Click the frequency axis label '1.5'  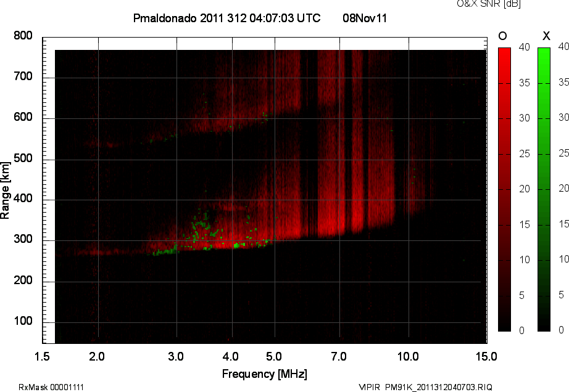click(42, 356)
